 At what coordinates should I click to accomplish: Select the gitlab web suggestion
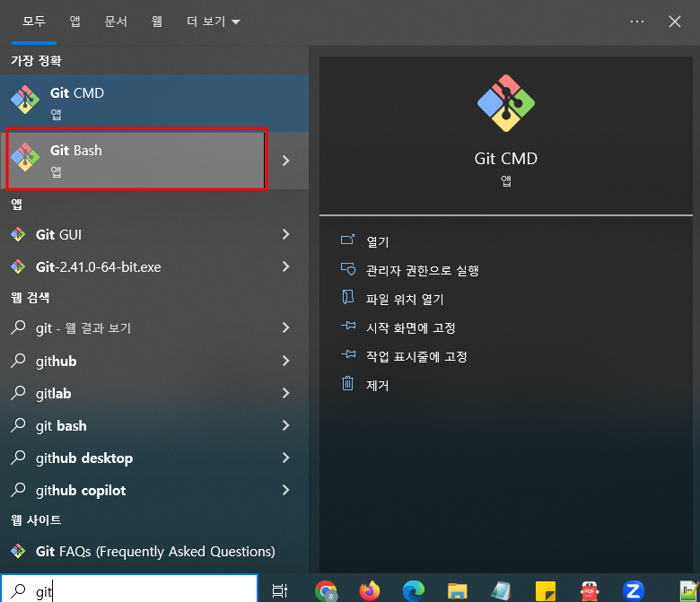[136, 393]
